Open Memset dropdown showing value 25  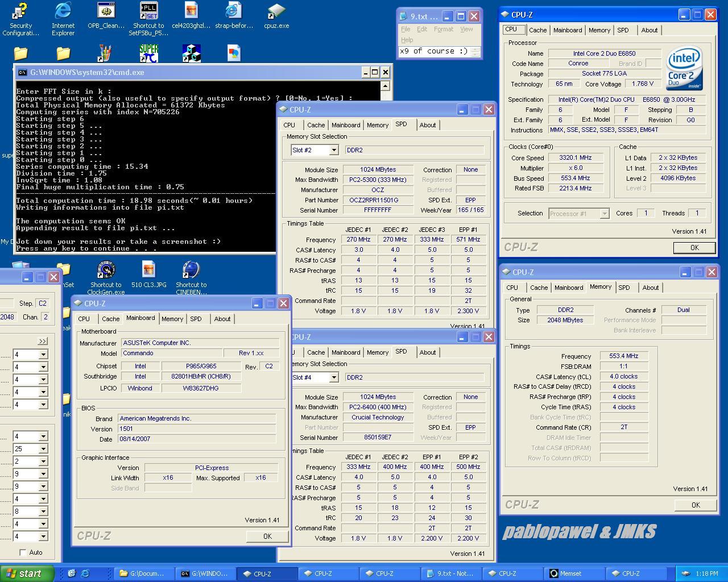[43, 449]
